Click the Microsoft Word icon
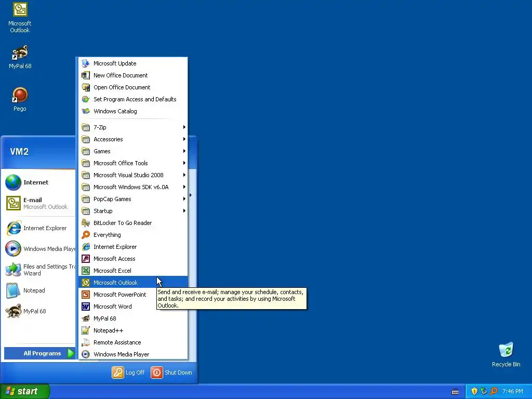The image size is (532, 399). [x=86, y=307]
